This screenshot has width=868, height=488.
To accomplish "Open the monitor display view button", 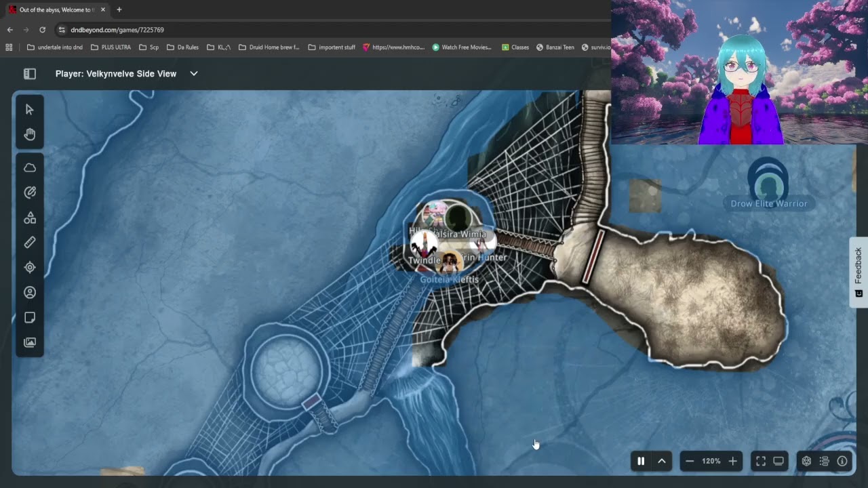I will pos(778,461).
